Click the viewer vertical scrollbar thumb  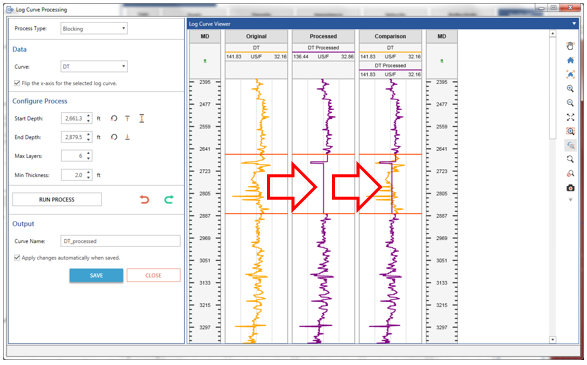(553, 88)
